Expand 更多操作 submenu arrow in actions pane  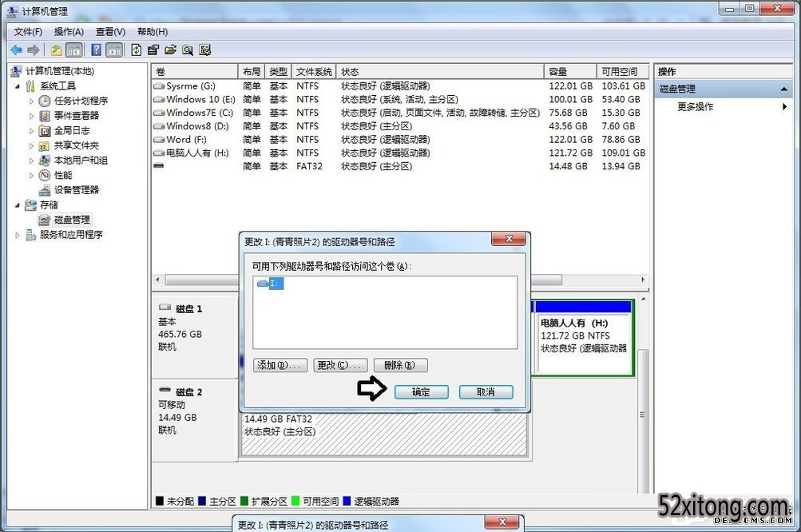tap(784, 107)
